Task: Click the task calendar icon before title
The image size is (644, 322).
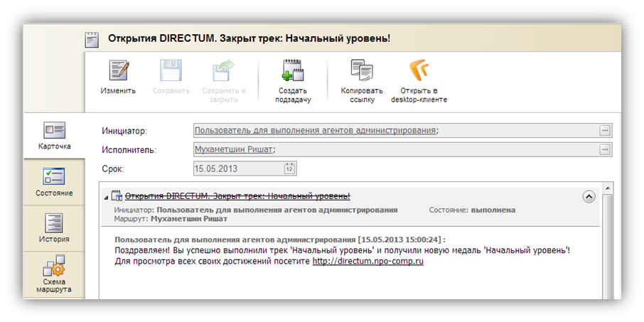Action: tap(117, 196)
